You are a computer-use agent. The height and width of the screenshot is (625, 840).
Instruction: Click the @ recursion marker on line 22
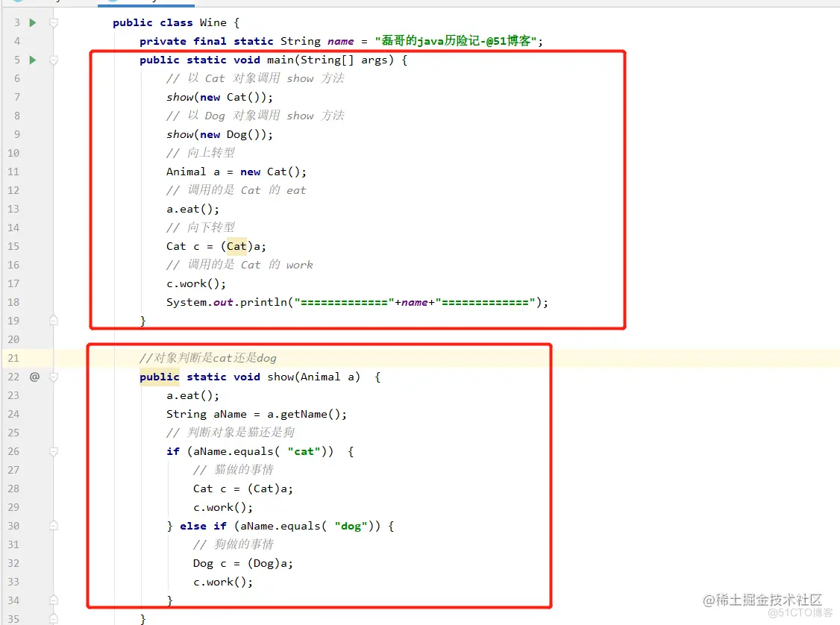pyautogui.click(x=34, y=377)
